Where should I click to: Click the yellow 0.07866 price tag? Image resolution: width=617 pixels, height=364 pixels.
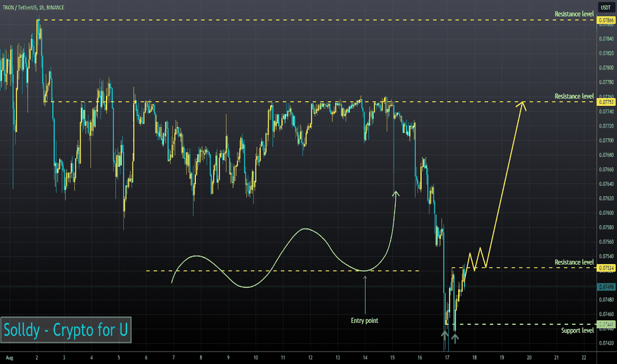[606, 20]
